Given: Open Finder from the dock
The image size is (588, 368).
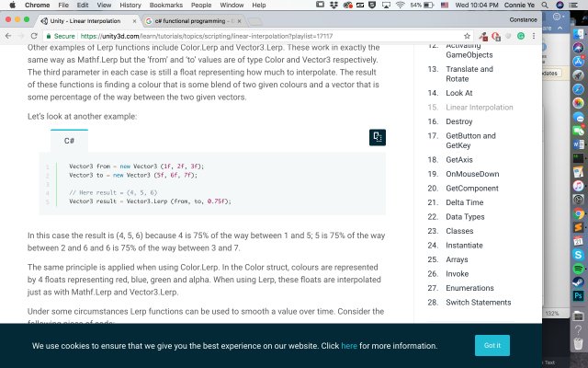Looking at the screenshot, I should [578, 34].
